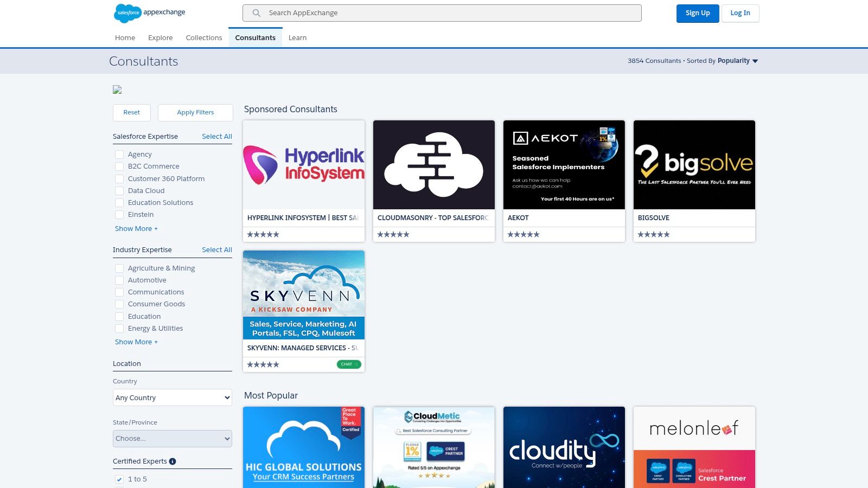Expand Show More under Industry Expertise
Image resolution: width=868 pixels, height=488 pixels.
click(136, 342)
